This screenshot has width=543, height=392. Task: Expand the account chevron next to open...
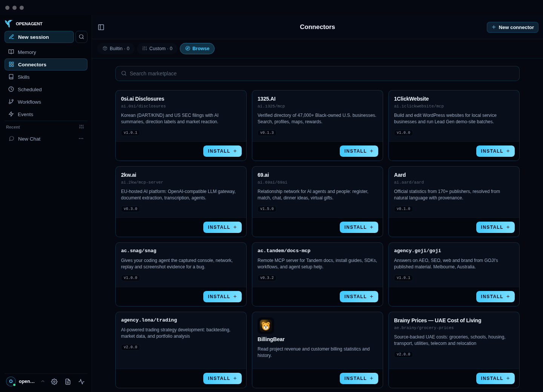pos(43,381)
